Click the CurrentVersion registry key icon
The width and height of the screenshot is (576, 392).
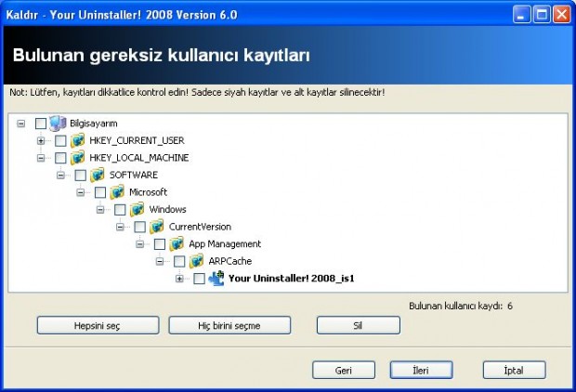[157, 227]
